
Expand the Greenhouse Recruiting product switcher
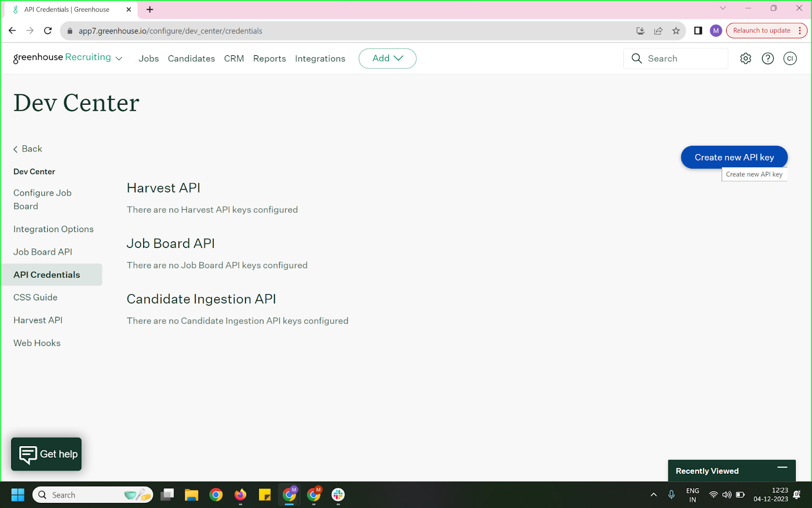[119, 59]
